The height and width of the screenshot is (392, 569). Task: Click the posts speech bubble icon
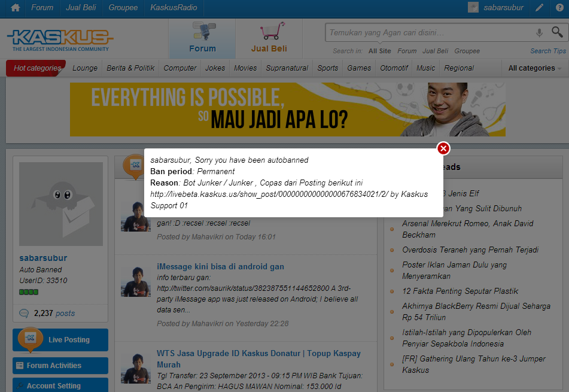point(24,313)
